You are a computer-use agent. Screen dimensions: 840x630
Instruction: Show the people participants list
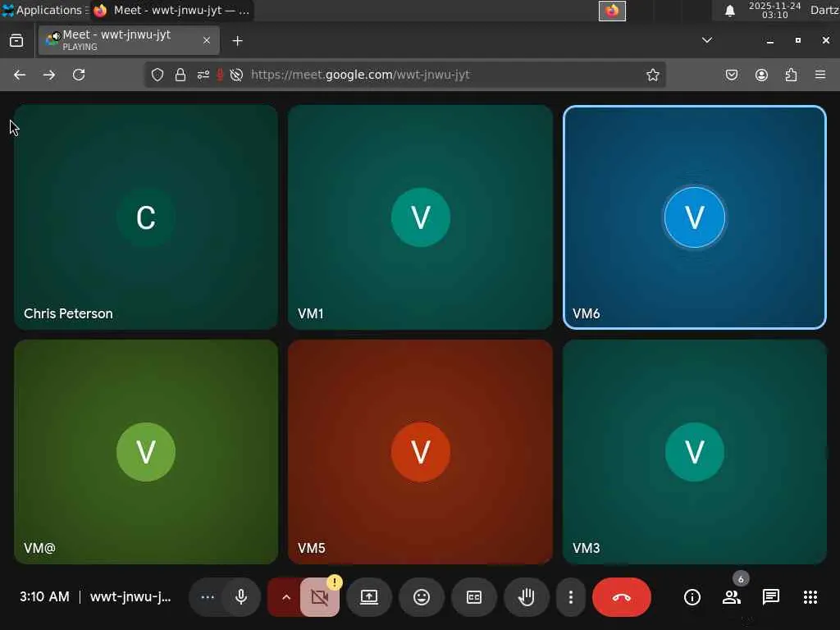click(x=731, y=597)
